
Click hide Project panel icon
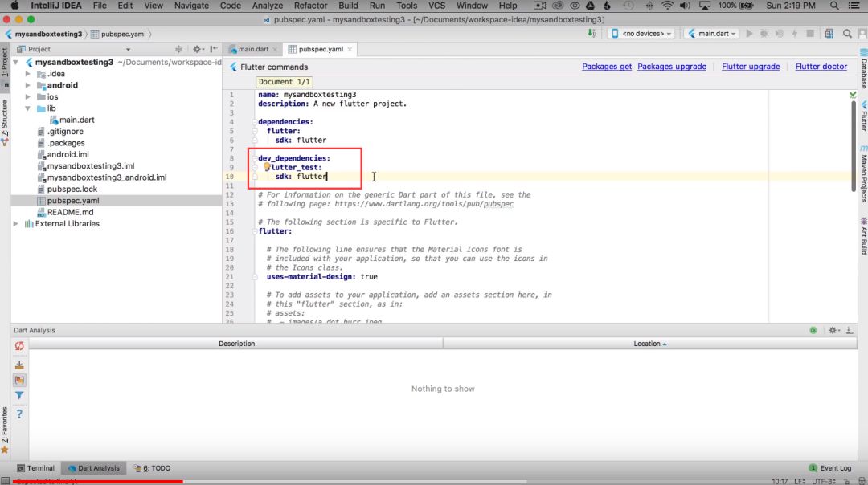pyautogui.click(x=214, y=49)
